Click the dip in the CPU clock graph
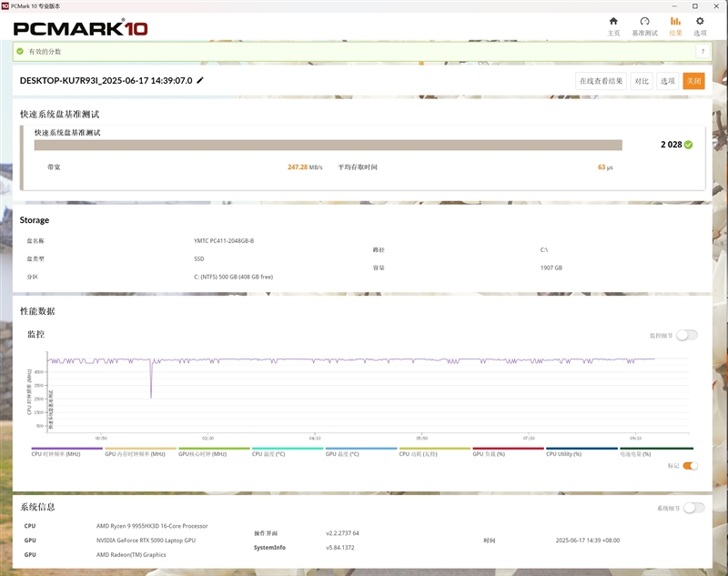 (151, 380)
